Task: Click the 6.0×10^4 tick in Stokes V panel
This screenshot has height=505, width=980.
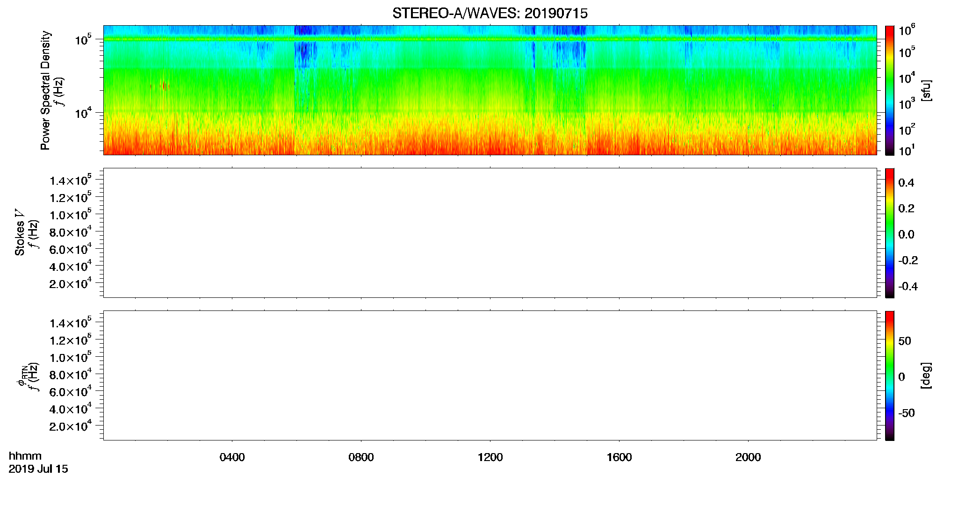Action: click(x=71, y=249)
